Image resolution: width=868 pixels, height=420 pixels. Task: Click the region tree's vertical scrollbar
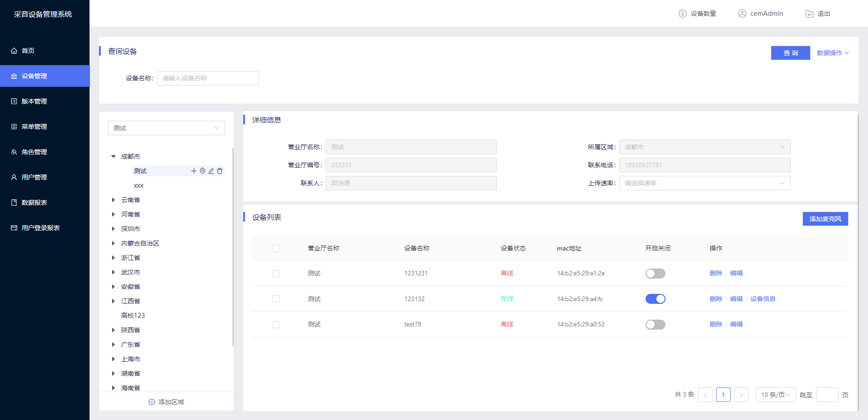(233, 247)
